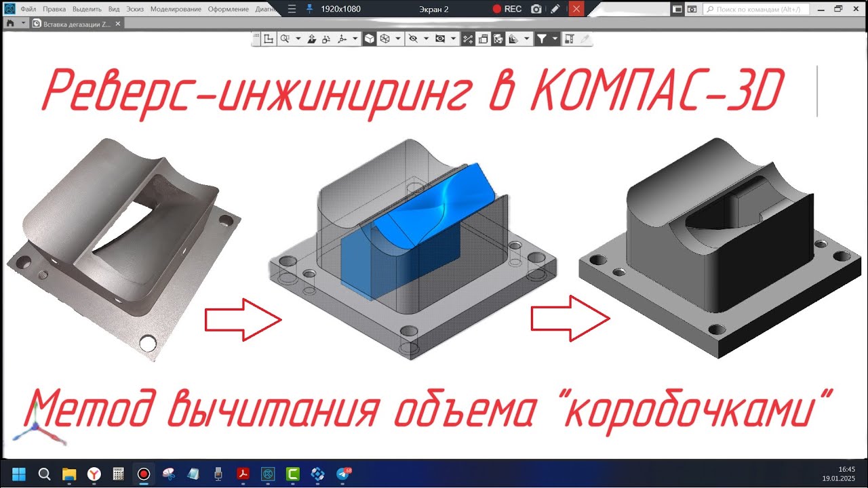Toggle the constraints display icon
Screen dimensions: 868x488
(468, 39)
